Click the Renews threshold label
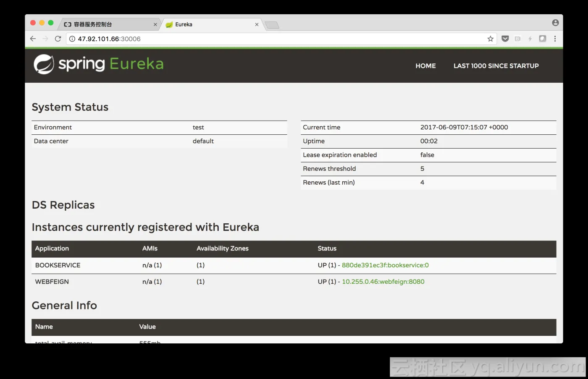Image resolution: width=588 pixels, height=379 pixels. [x=329, y=169]
